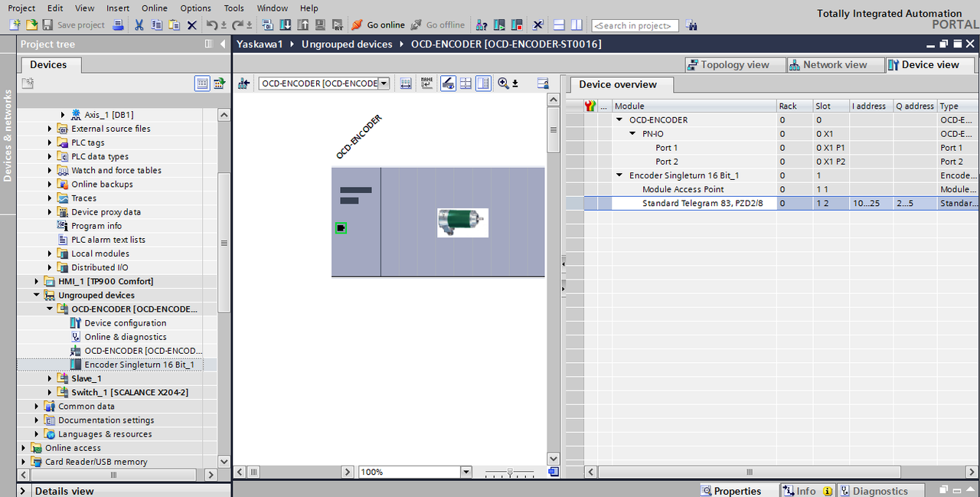The width and height of the screenshot is (980, 497).
Task: Click the greyed-out Go offline button
Action: 437,25
